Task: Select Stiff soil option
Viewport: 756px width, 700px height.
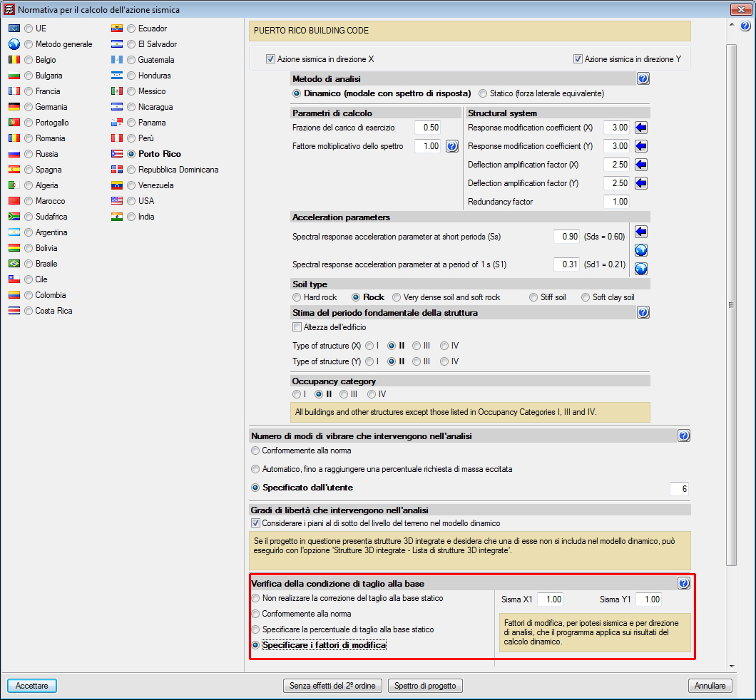Action: pyautogui.click(x=533, y=297)
